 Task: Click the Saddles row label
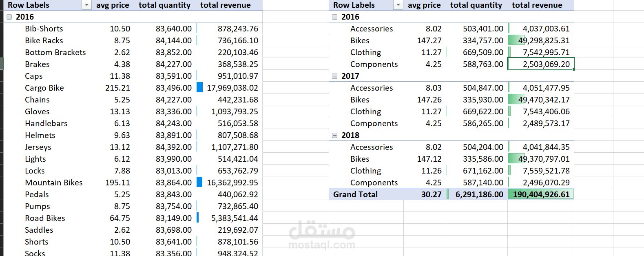(39, 230)
